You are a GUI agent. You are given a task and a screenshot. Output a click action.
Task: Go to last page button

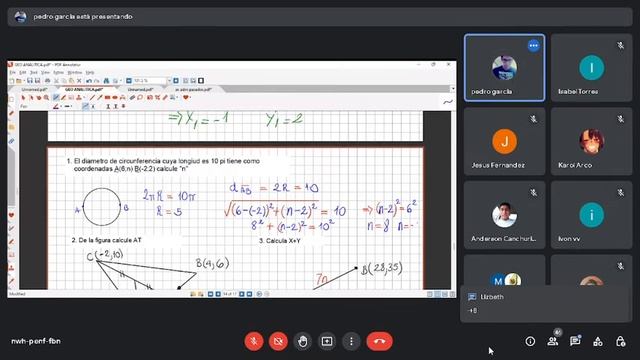(x=249, y=294)
